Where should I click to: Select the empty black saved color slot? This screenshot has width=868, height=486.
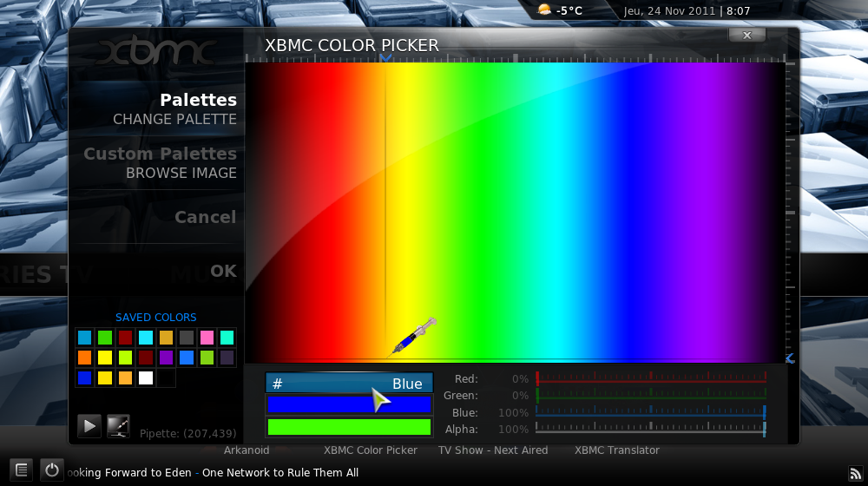coord(166,378)
